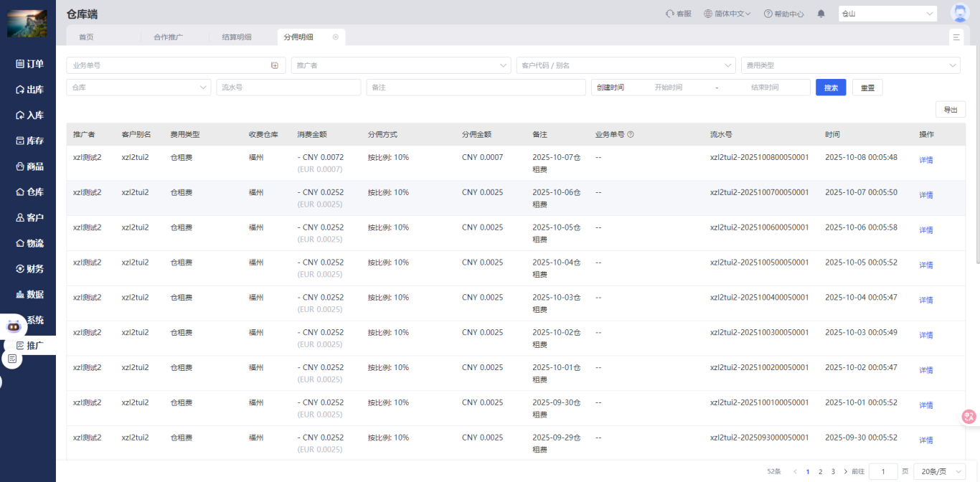Open the 简体中文 language selector

(x=727, y=14)
